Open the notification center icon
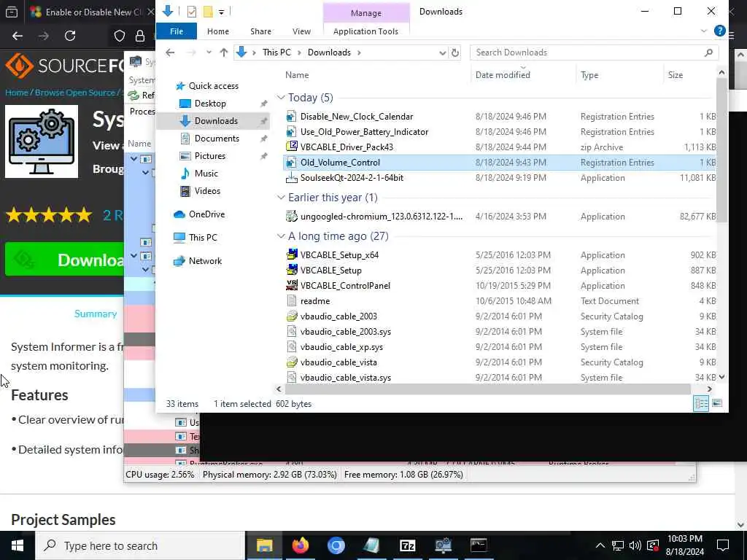Screen dimensions: 747x560 [723, 545]
